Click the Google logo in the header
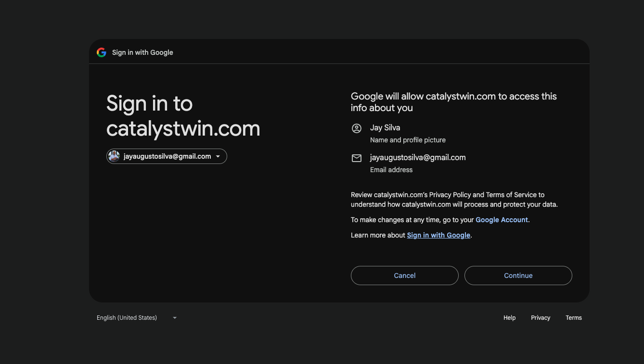 pos(101,52)
